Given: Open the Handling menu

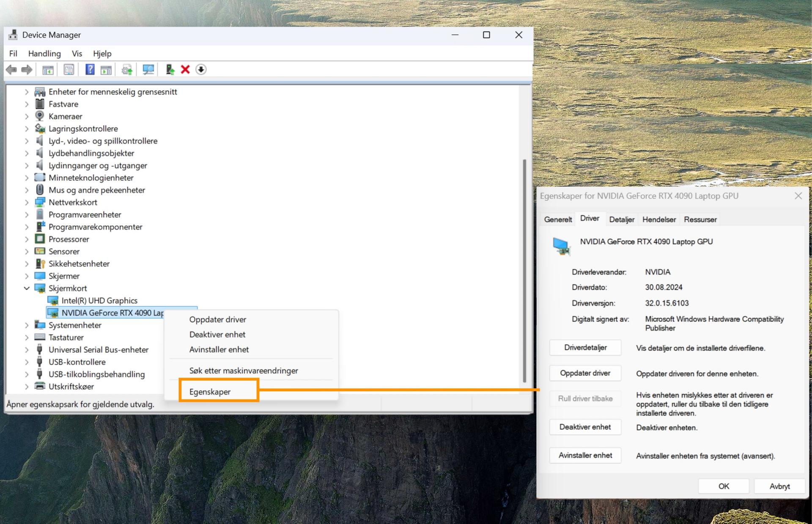Looking at the screenshot, I should coord(44,54).
